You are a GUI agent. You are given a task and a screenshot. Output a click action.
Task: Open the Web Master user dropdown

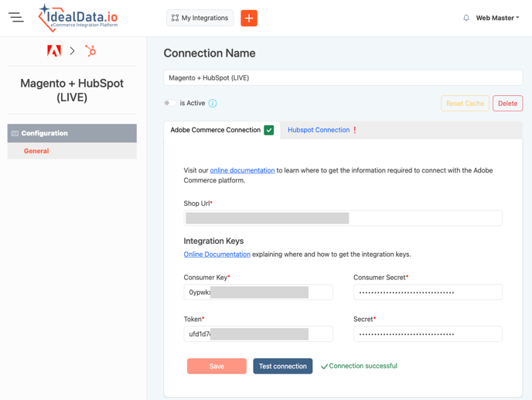pos(497,18)
